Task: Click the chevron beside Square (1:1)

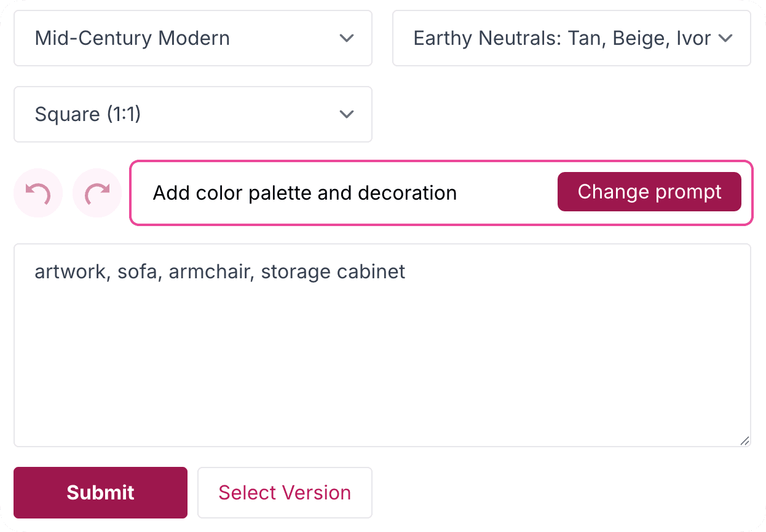Action: tap(347, 114)
